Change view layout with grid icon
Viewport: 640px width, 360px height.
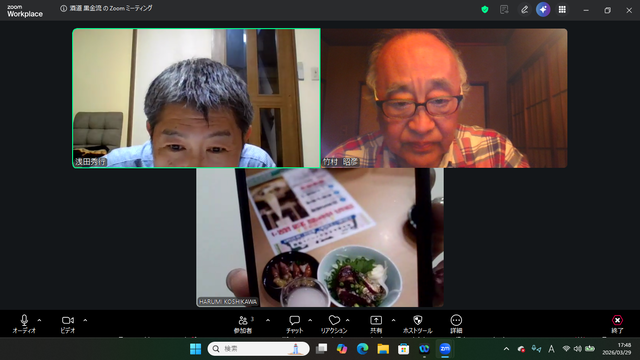pyautogui.click(x=562, y=9)
